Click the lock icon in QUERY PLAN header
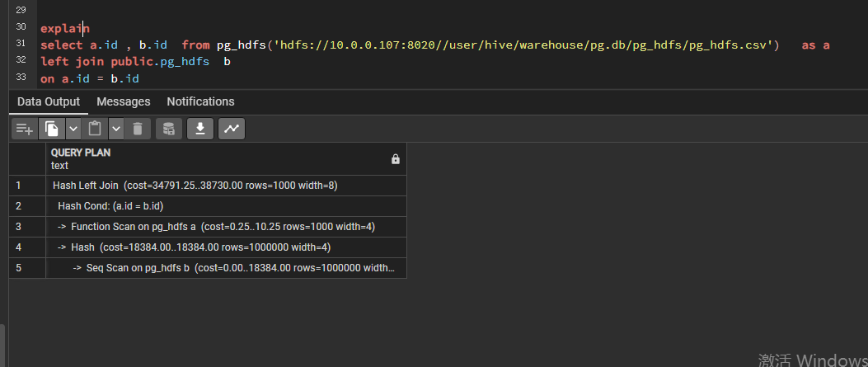Viewport: 868px width, 367px height. (395, 159)
